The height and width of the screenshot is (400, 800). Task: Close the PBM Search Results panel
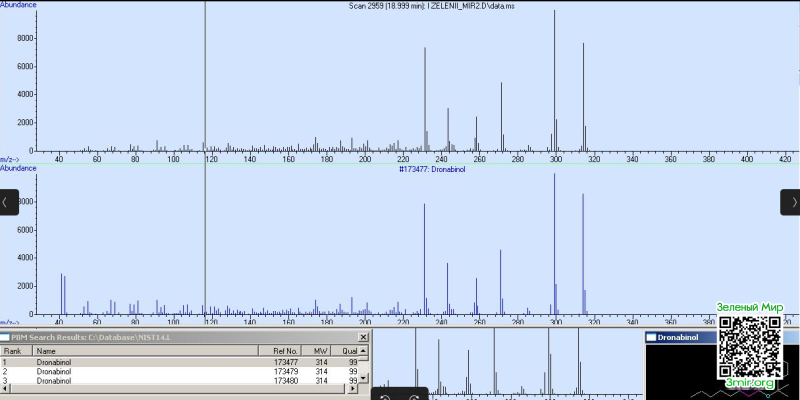tap(363, 337)
